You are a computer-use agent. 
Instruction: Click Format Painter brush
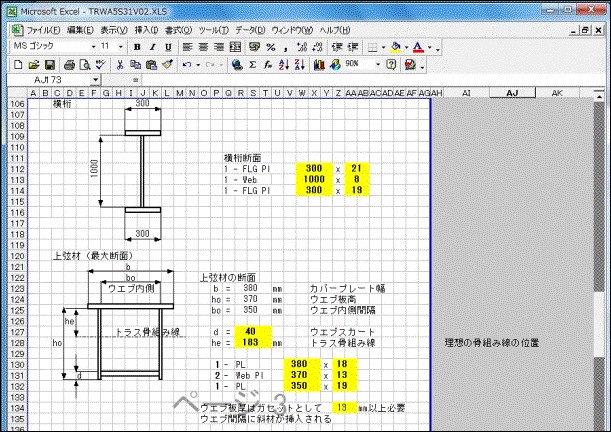pos(168,64)
